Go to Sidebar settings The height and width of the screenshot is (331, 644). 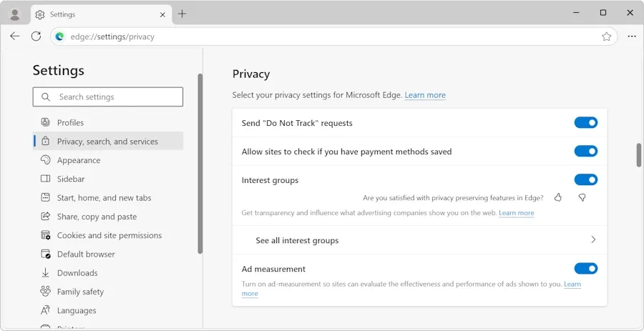pos(107,179)
